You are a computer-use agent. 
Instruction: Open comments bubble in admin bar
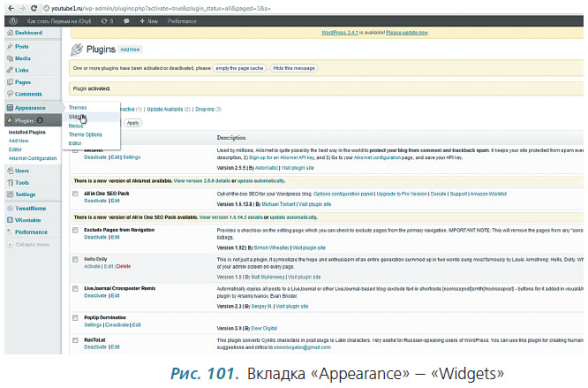pos(126,21)
